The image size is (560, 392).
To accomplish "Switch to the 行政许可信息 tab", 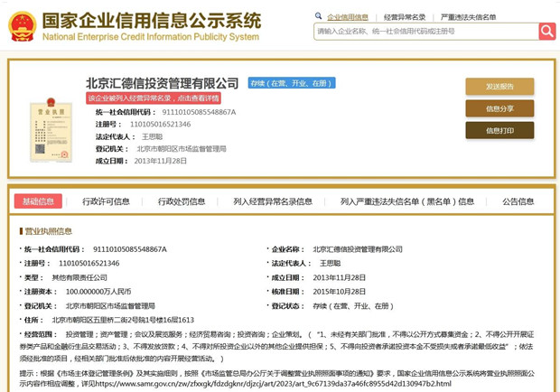I will pos(106,201).
